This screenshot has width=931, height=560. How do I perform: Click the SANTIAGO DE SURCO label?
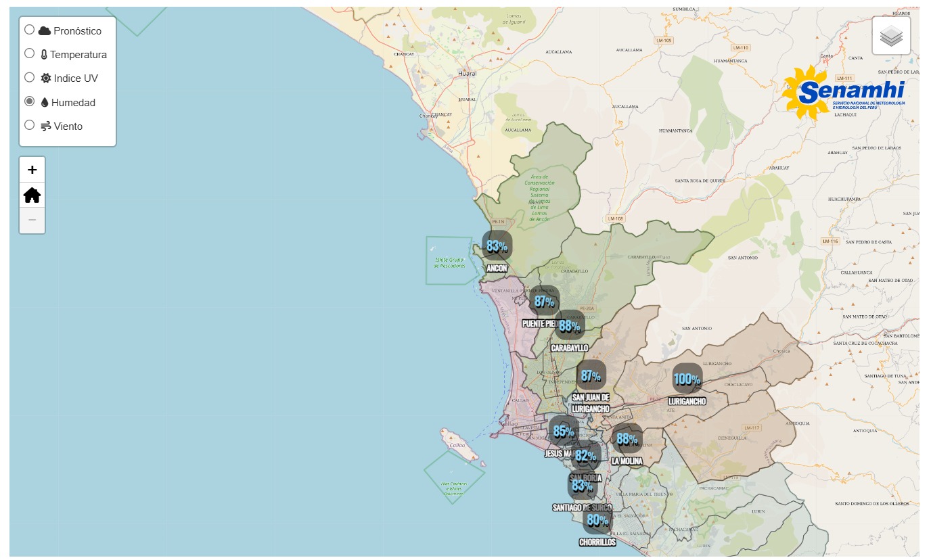point(582,507)
